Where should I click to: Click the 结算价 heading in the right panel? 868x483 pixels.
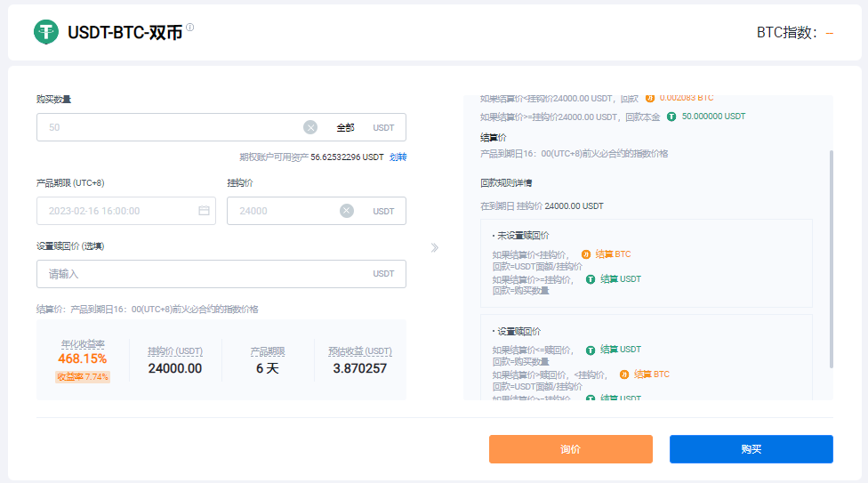coord(494,137)
